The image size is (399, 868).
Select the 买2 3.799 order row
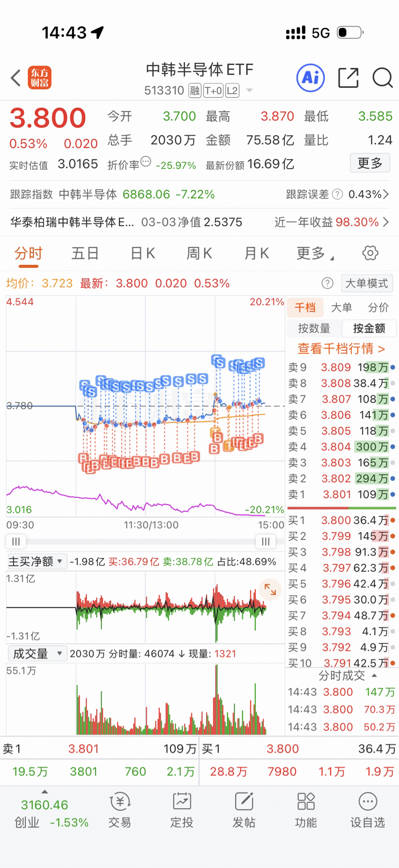342,536
